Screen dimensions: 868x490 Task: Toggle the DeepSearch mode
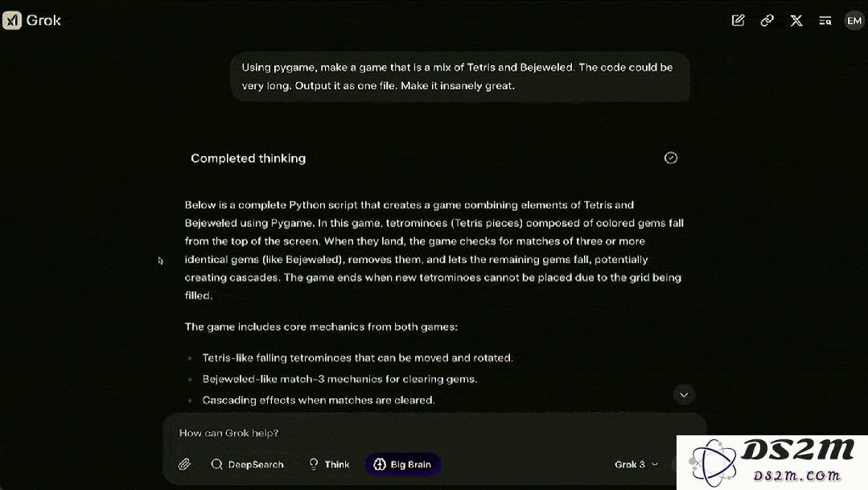coord(247,464)
